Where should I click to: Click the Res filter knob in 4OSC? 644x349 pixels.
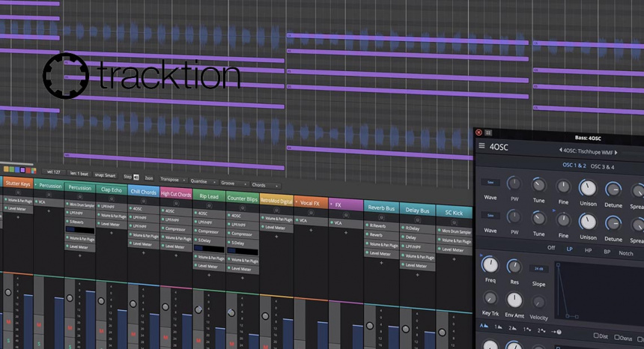(x=514, y=267)
